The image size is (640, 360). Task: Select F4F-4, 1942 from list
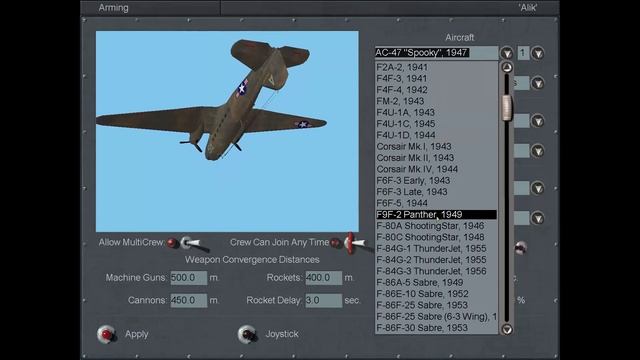[x=436, y=90]
